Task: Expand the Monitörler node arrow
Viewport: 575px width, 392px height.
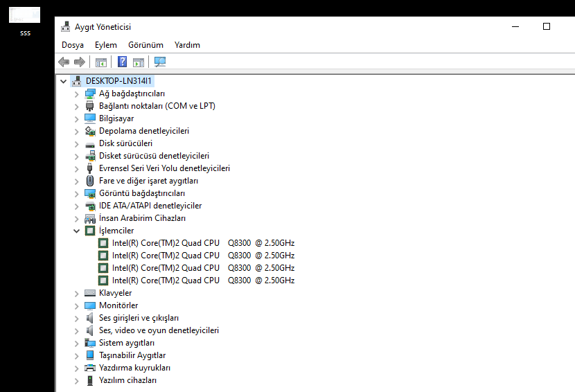Action: pyautogui.click(x=77, y=306)
